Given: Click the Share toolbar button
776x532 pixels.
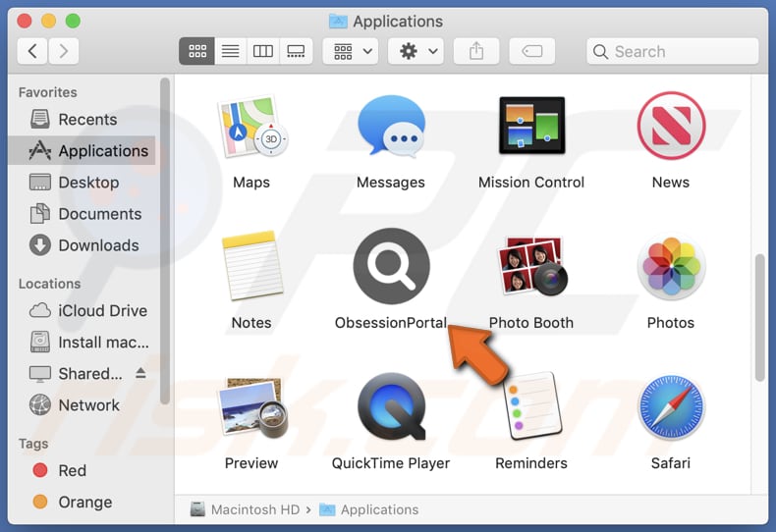Looking at the screenshot, I should pyautogui.click(x=476, y=51).
